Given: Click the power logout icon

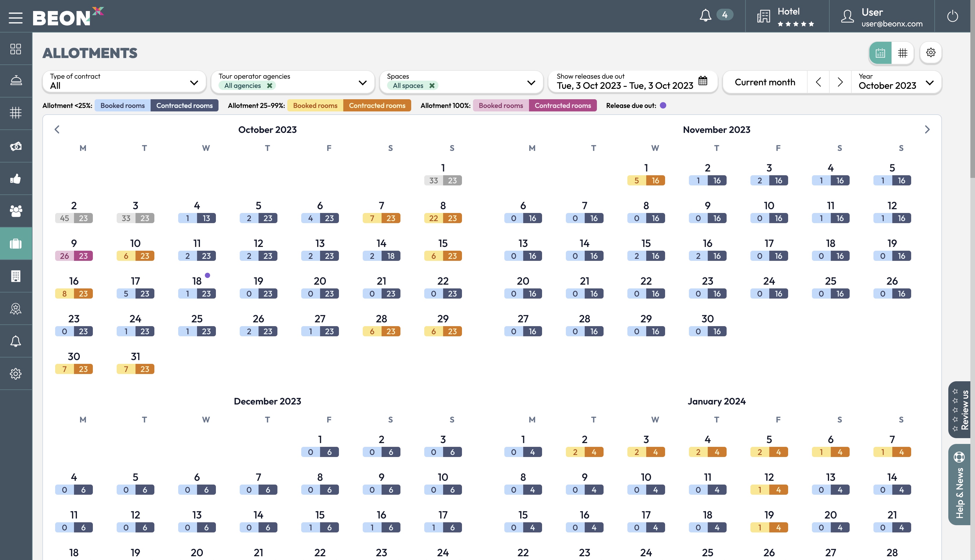Looking at the screenshot, I should click(953, 16).
